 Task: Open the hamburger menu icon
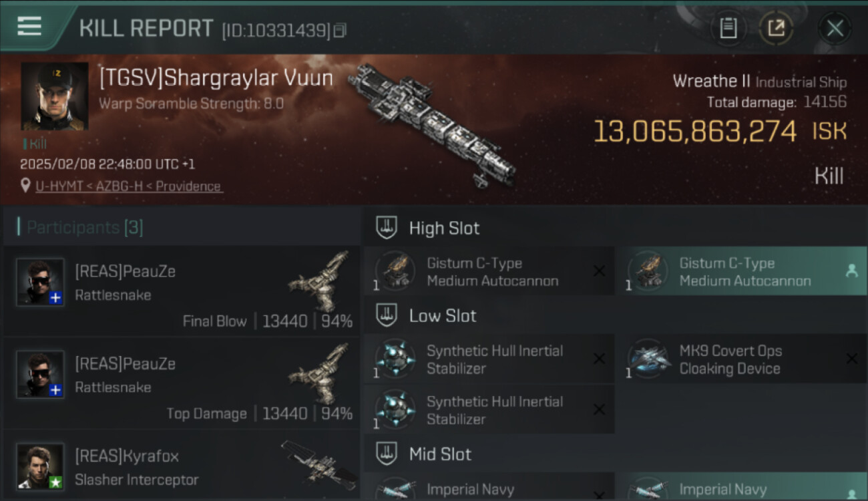tap(29, 27)
